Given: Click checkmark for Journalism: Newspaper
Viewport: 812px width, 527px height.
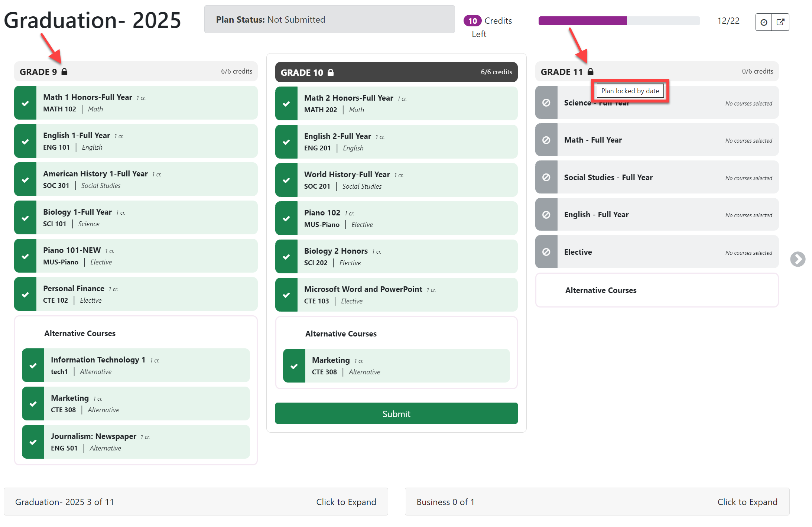Looking at the screenshot, I should tap(33, 442).
